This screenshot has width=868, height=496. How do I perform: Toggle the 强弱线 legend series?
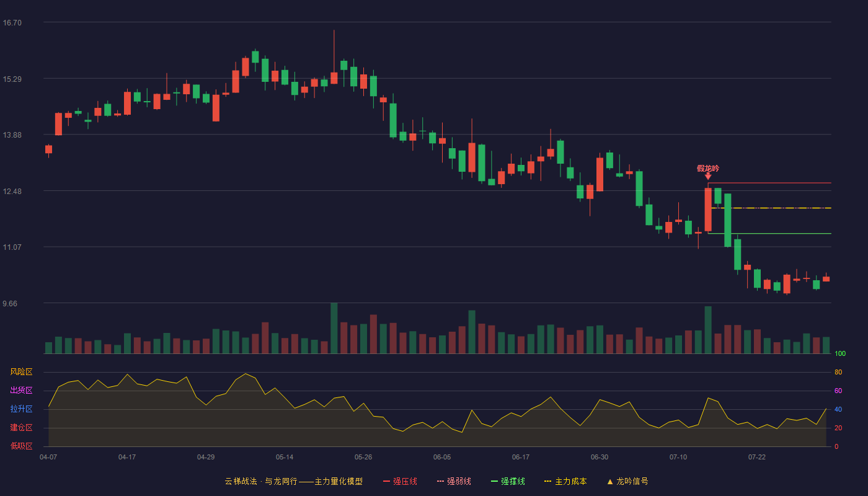tap(454, 481)
